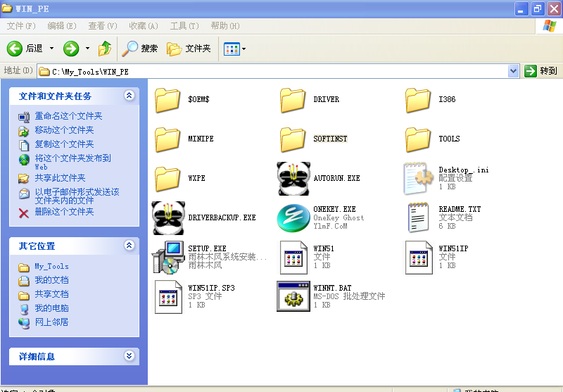Collapse the 其它位置 panel
The height and width of the screenshot is (392, 563).
click(x=129, y=245)
